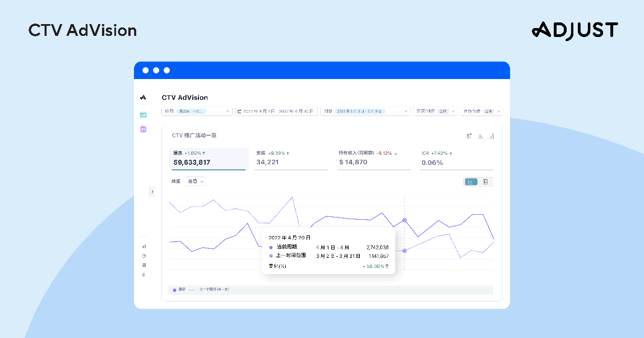
Task: Click the megaphone icon in the lower sidebar
Action: pos(143,247)
